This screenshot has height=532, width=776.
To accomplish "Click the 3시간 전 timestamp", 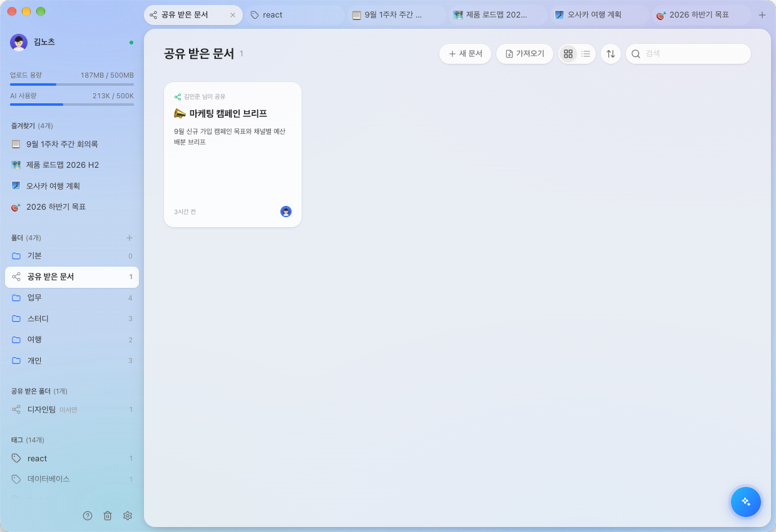I will 185,212.
